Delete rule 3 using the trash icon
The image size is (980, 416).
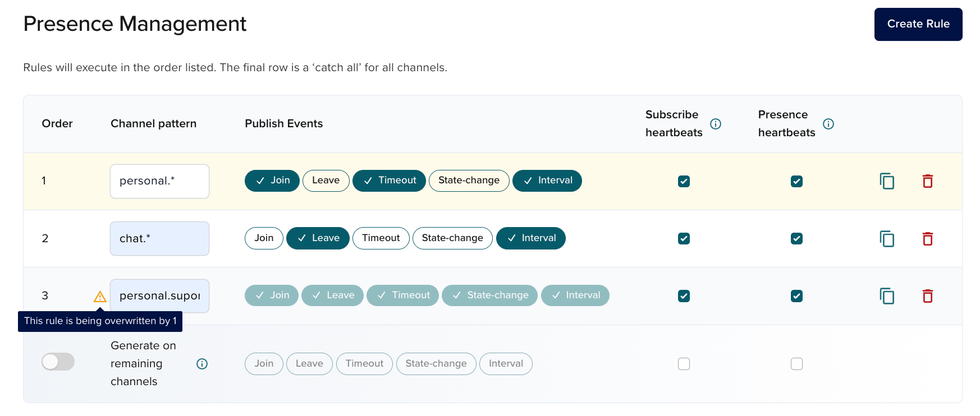click(927, 296)
